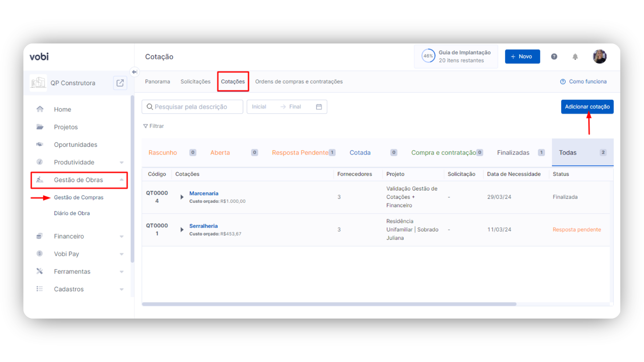Expand the Financeiro sidebar menu
644x362 pixels.
pyautogui.click(x=121, y=236)
